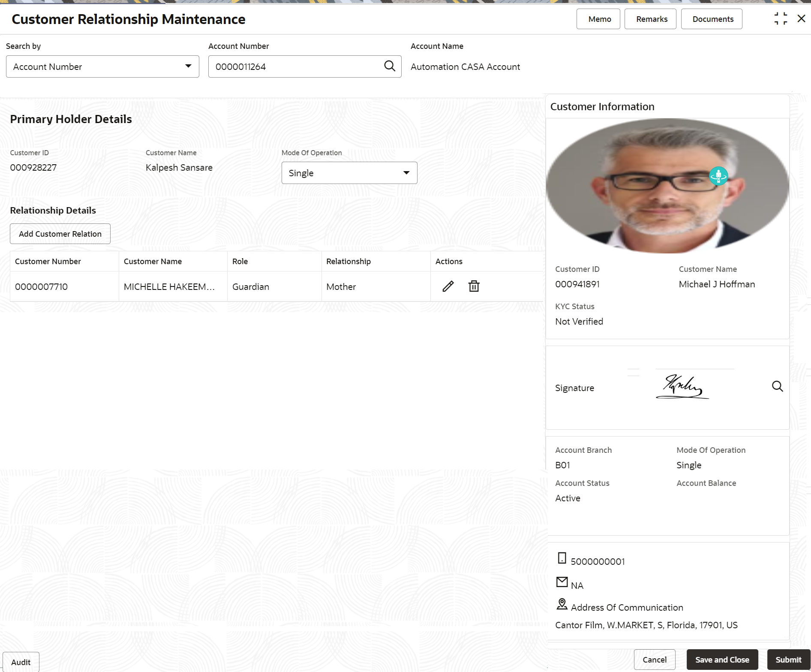Viewport: 811px width, 672px height.
Task: Edit the MICHELLE HAKEEM relationship row
Action: 448,286
